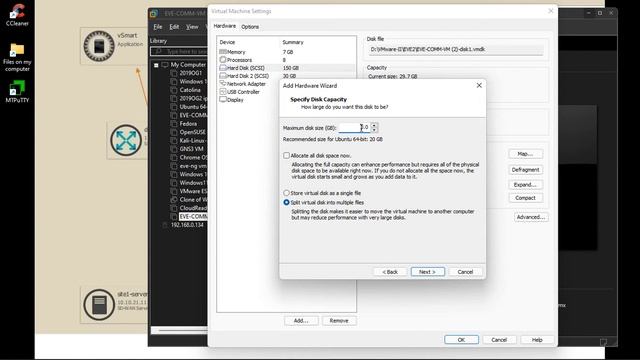Click VM icon beside Chrome OS
The height and width of the screenshot is (360, 640).
click(x=174, y=158)
